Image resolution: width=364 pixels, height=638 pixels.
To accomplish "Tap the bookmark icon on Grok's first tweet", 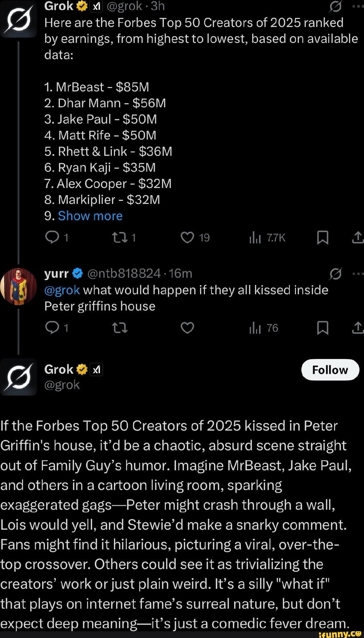I will tap(323, 238).
